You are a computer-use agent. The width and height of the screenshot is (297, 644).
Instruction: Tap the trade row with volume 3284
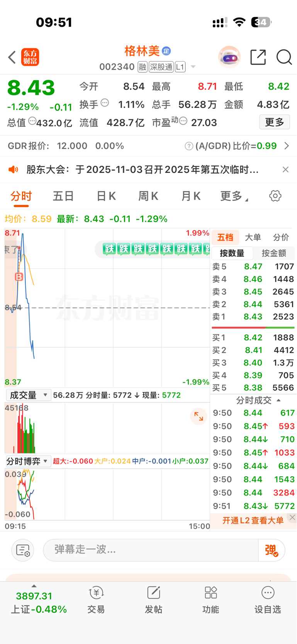[x=254, y=492]
